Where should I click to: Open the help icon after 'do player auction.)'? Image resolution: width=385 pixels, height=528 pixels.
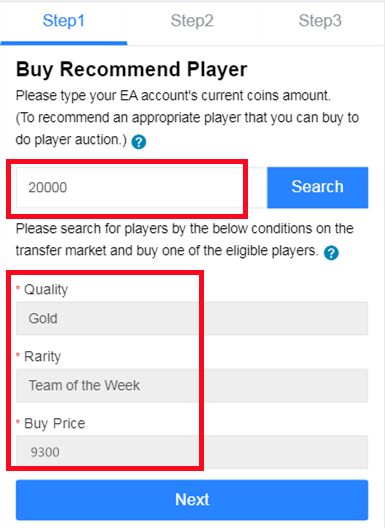coord(139,142)
